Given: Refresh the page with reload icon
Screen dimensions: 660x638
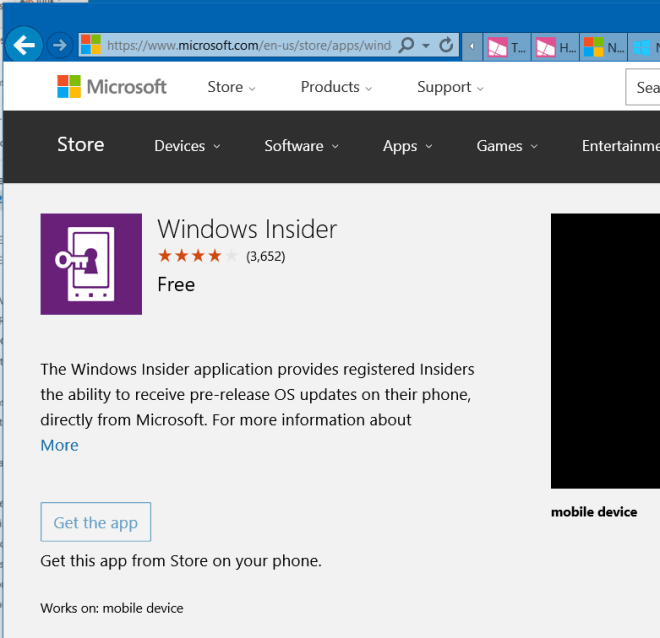Looking at the screenshot, I should tap(446, 45).
